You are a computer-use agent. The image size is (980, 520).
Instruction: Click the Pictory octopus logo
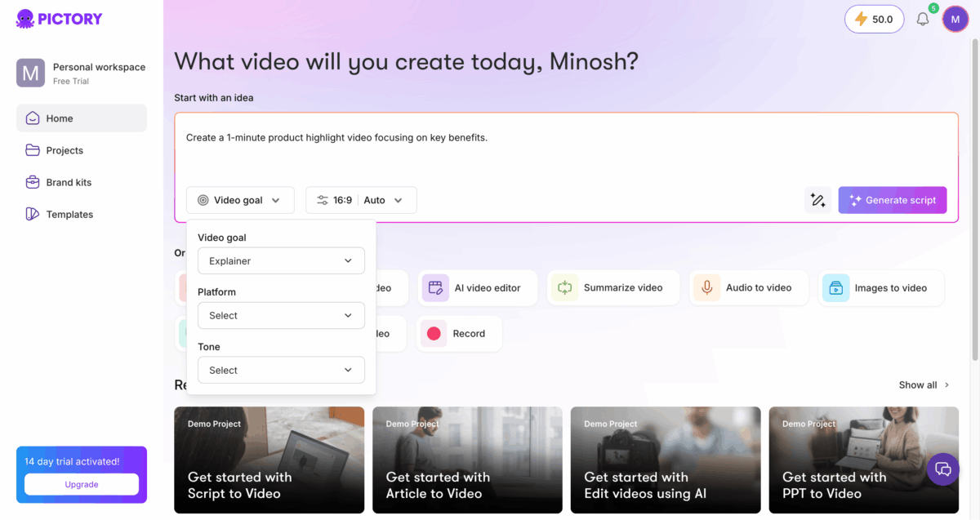59,19
